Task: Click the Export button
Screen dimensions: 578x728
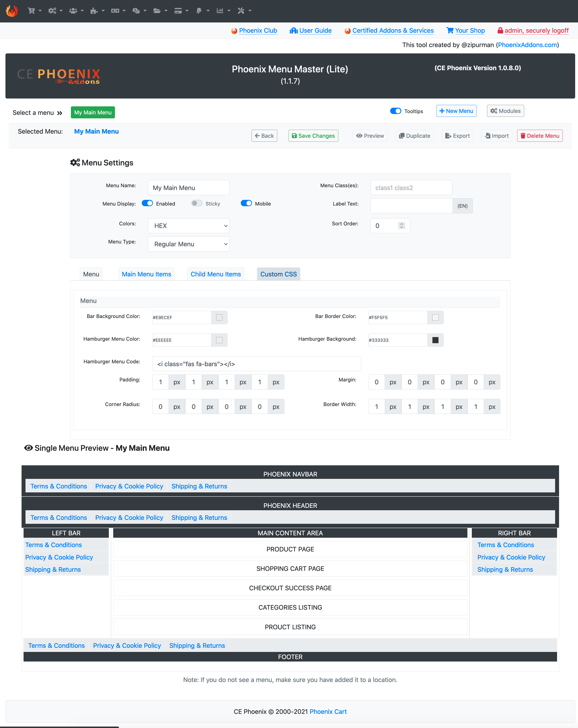Action: 457,136
